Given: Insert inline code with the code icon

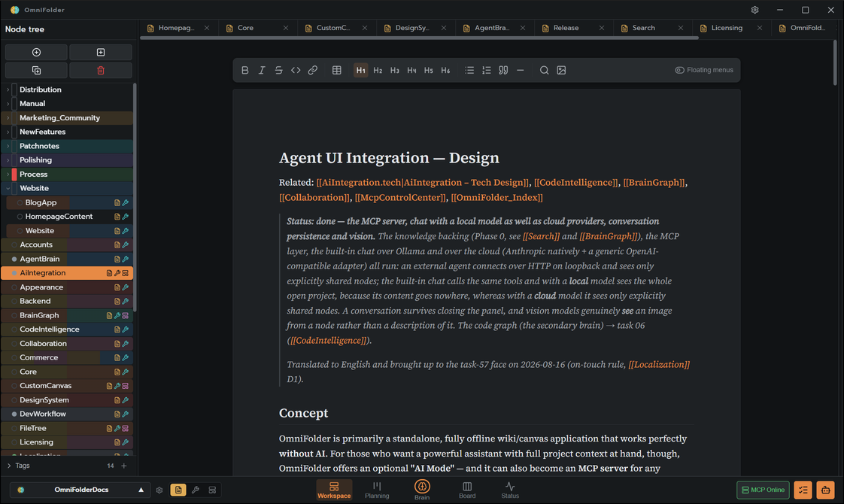Looking at the screenshot, I should [x=296, y=70].
